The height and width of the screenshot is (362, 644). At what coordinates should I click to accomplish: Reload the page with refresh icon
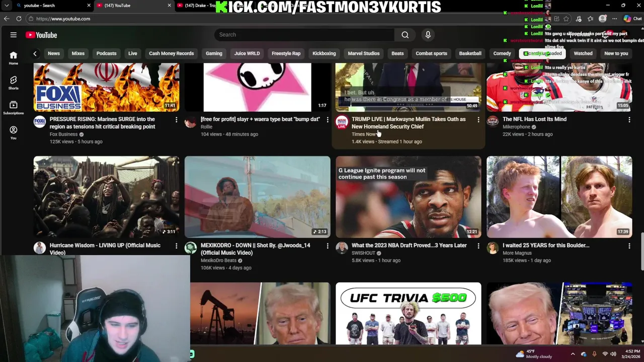pos(19,19)
